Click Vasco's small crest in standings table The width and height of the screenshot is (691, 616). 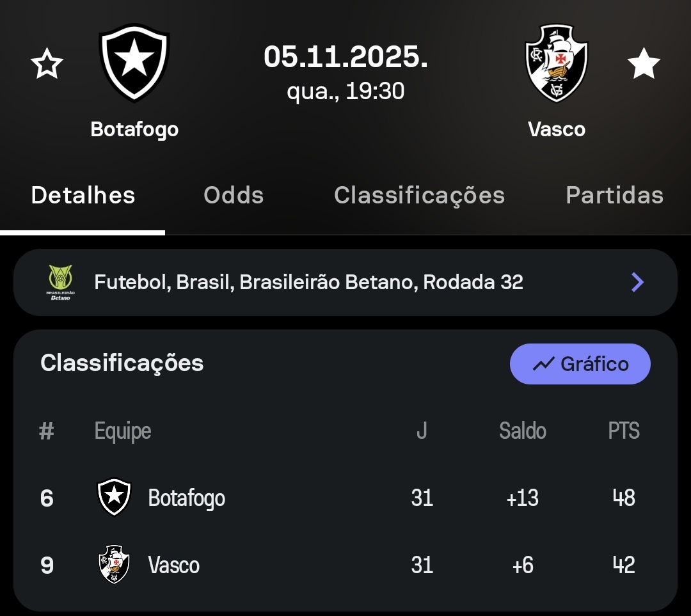tap(114, 564)
